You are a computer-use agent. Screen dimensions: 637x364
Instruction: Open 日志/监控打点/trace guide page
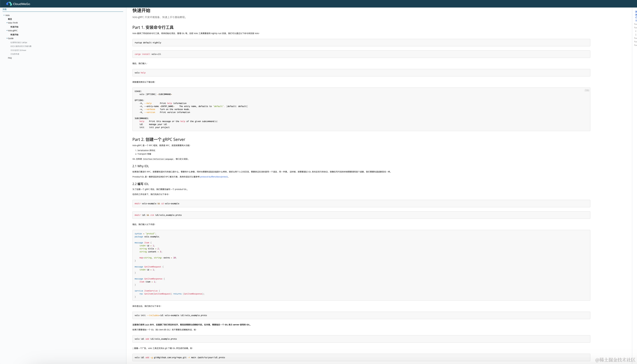click(18, 50)
